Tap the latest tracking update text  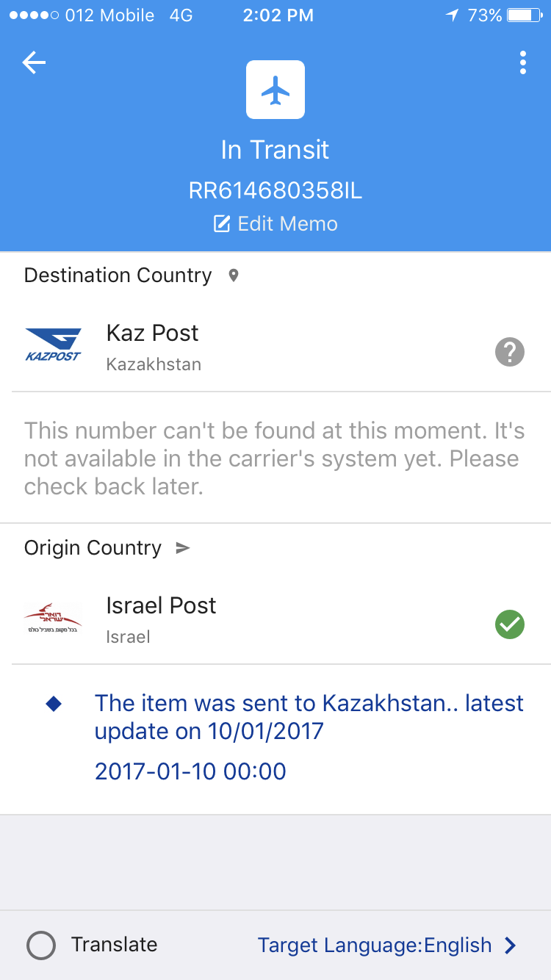[309, 717]
